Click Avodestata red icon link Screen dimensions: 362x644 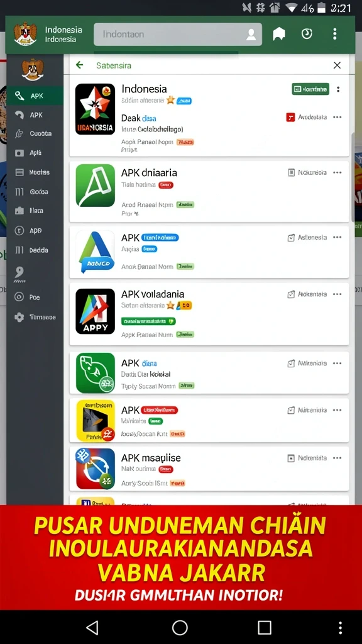click(x=306, y=117)
